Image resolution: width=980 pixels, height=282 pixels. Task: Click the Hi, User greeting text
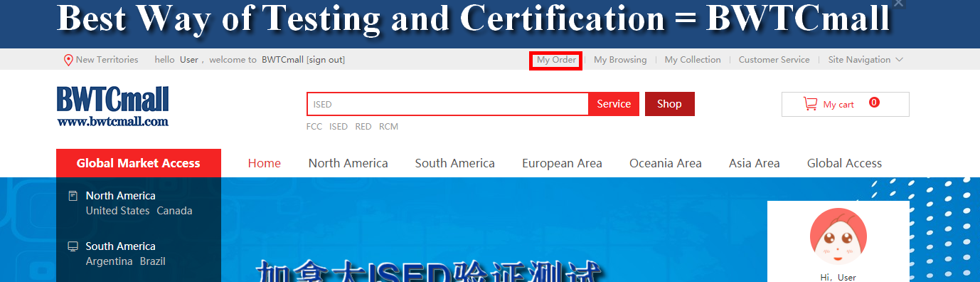[838, 277]
